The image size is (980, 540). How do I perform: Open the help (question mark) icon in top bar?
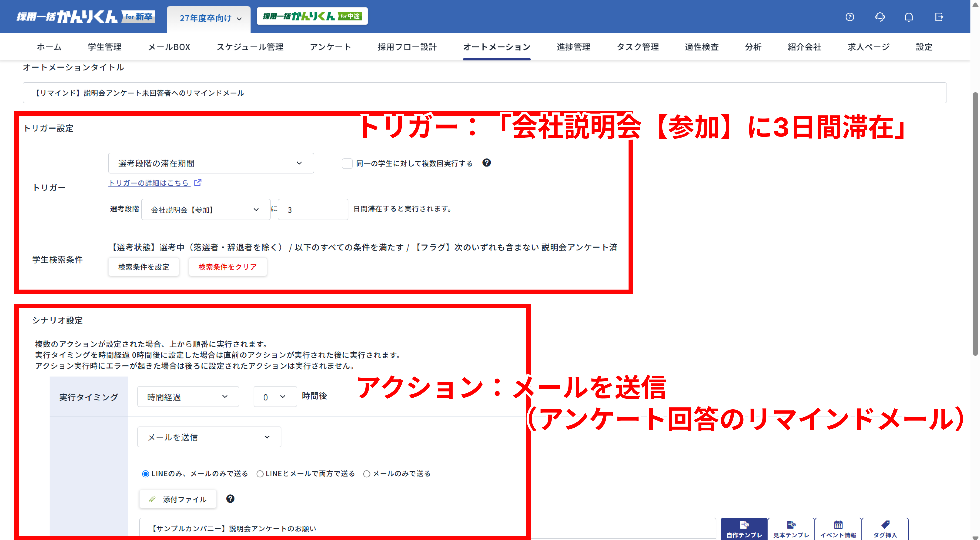click(850, 17)
